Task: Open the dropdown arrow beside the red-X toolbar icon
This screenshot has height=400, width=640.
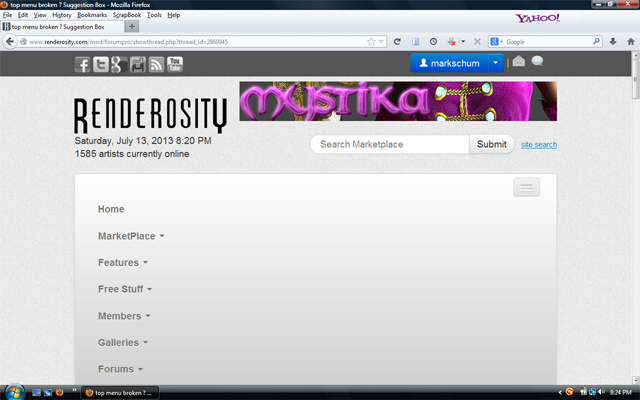Action: (463, 41)
